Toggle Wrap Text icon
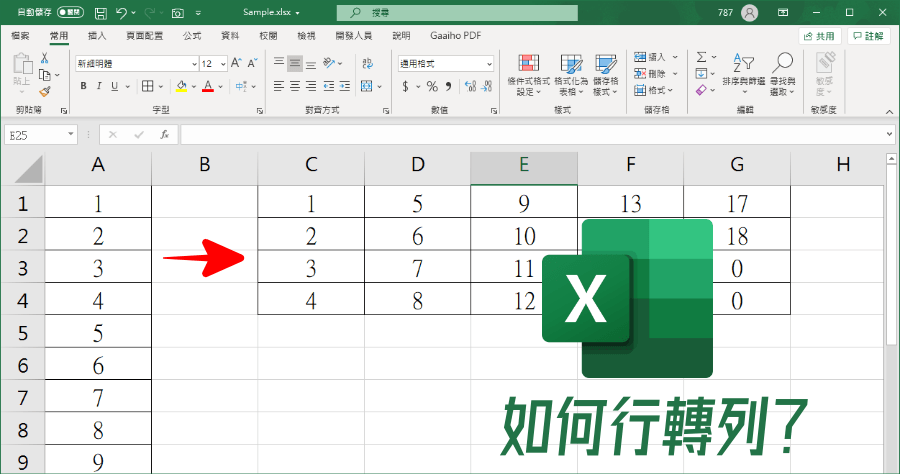Viewport: 900px width, 474px height. 368,63
